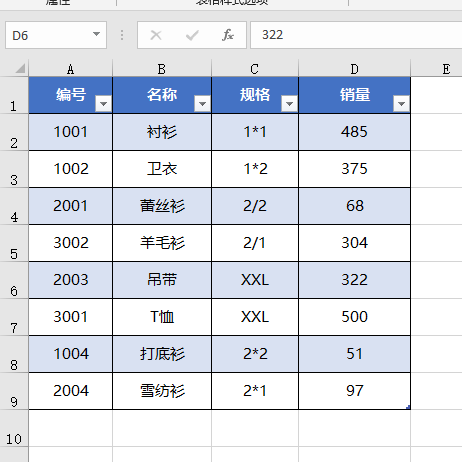Select cell containing 97
This screenshot has height=462, width=462.
click(x=355, y=391)
